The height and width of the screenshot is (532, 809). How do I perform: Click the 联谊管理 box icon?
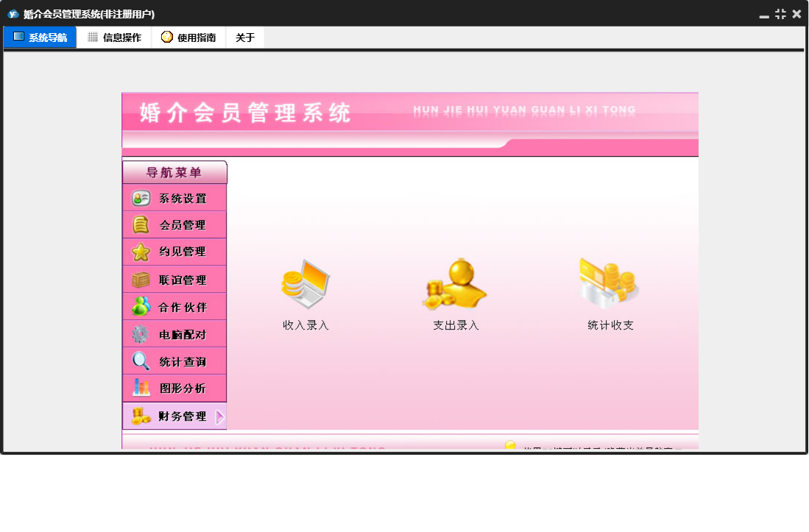point(141,280)
